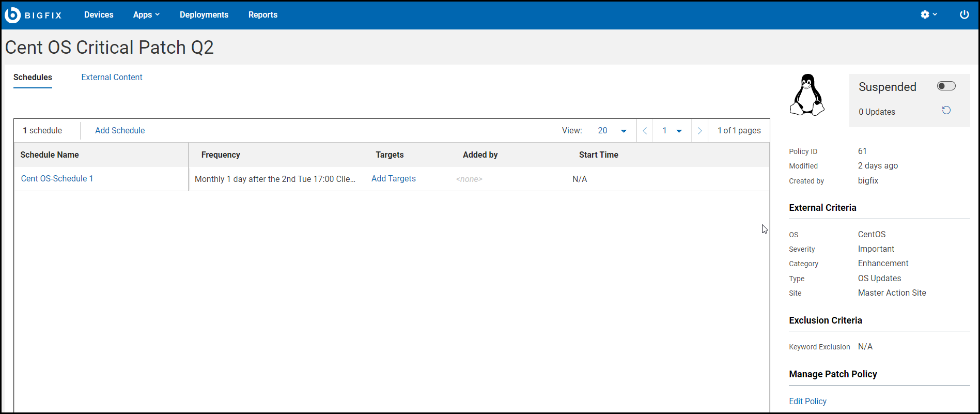Image resolution: width=980 pixels, height=414 pixels.
Task: Toggle the Suspended policy switch
Action: coord(946,86)
